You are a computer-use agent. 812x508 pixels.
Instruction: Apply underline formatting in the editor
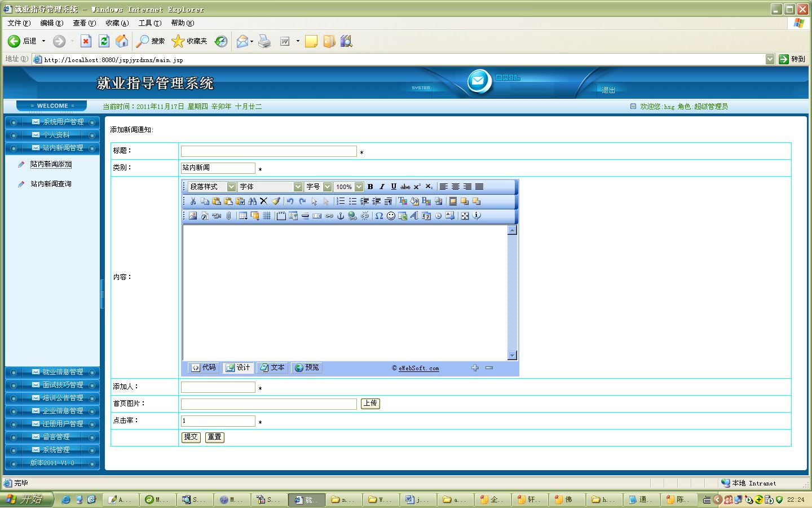394,187
